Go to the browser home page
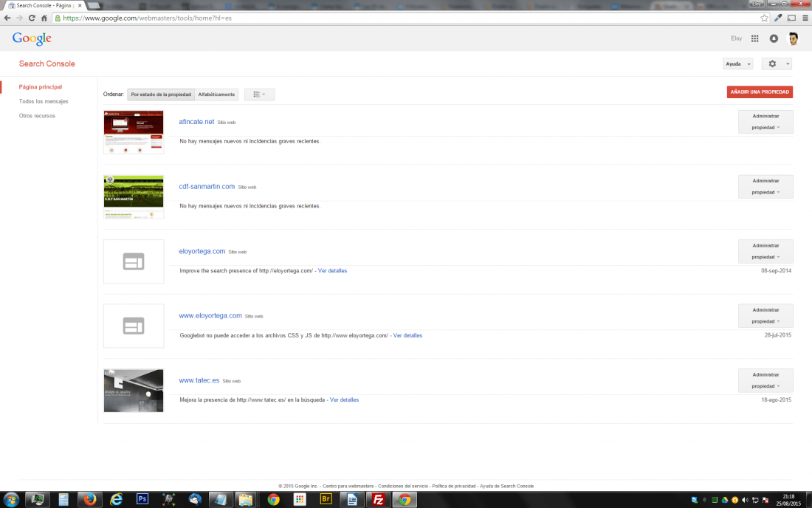This screenshot has height=508, width=812. (44, 18)
